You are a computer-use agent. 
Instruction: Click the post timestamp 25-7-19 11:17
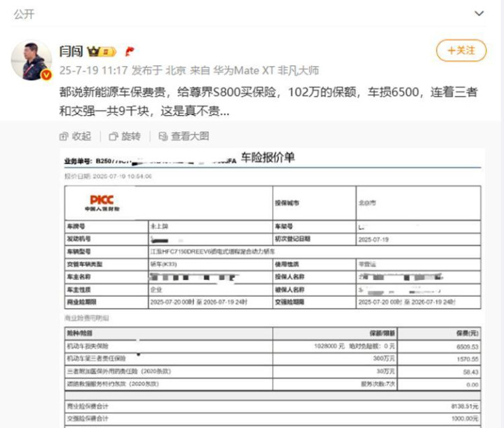tap(93, 70)
